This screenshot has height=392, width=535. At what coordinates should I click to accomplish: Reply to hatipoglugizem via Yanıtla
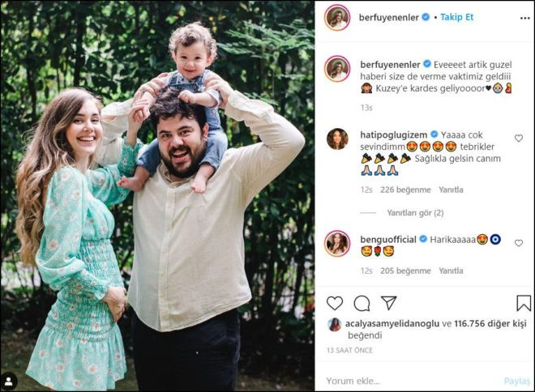451,190
